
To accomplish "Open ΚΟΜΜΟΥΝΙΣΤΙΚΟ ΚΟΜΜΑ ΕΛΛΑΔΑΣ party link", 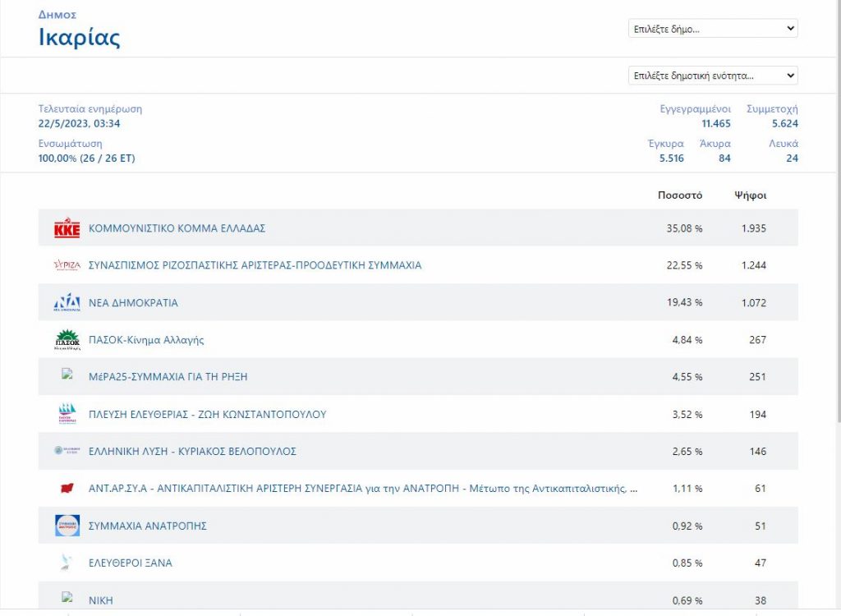I will (x=177, y=228).
